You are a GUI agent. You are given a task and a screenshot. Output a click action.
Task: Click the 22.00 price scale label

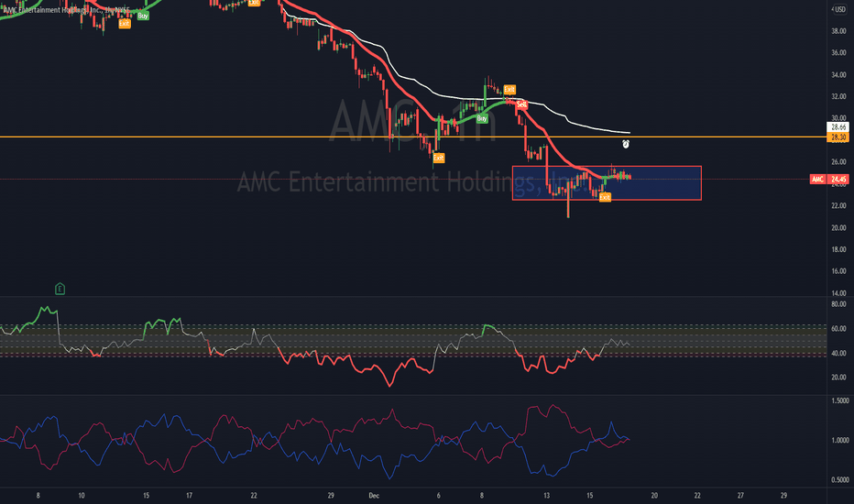(838, 205)
